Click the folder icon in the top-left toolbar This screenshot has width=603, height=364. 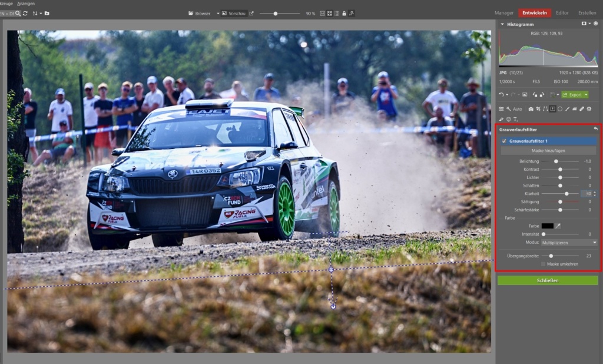tap(47, 13)
